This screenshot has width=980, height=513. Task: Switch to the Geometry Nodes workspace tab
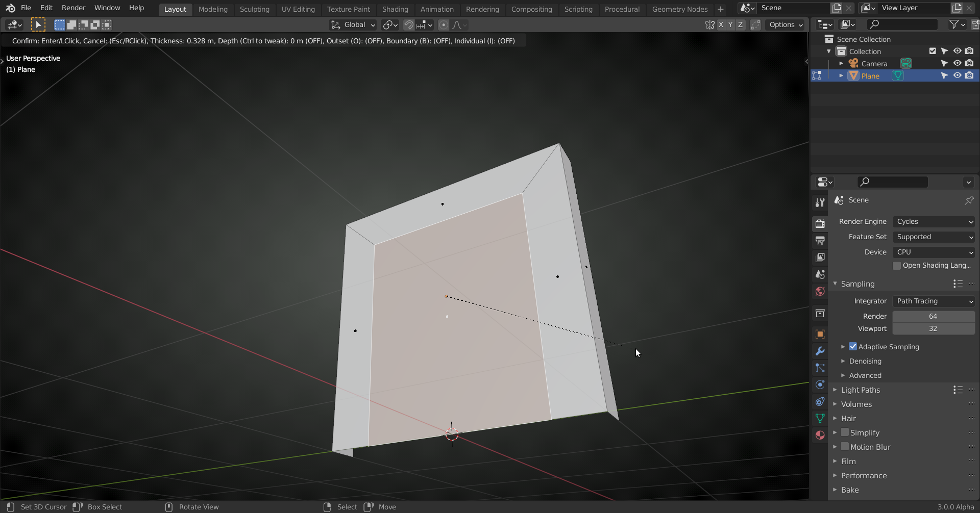tap(679, 9)
